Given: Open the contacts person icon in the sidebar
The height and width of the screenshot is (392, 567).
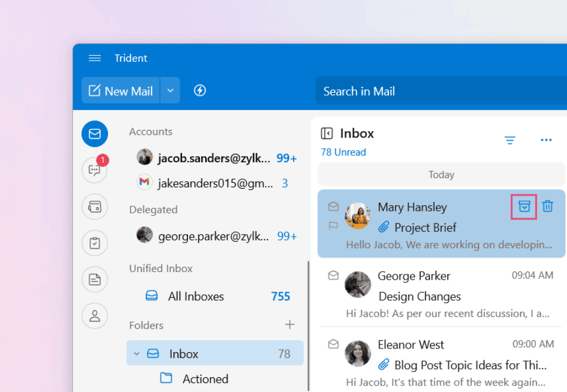Looking at the screenshot, I should pos(95,316).
